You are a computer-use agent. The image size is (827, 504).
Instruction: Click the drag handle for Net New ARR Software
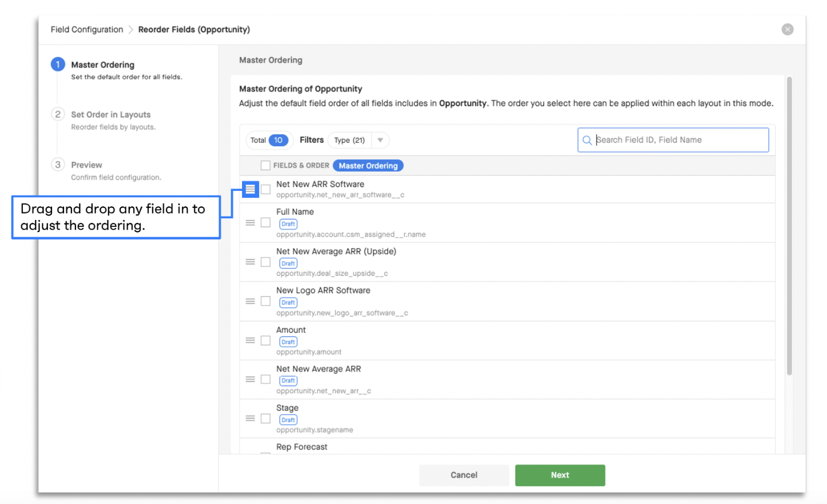tap(250, 189)
